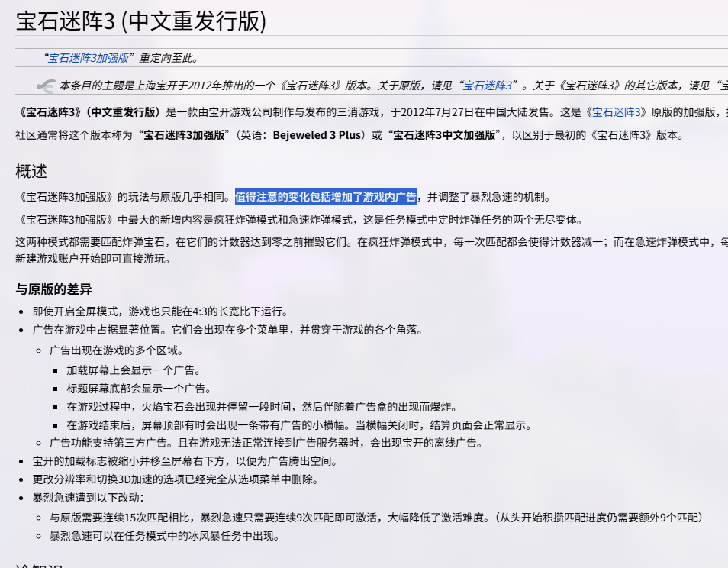Click the list item about 4:3 aspect ratio
The width and height of the screenshot is (728, 568).
159,311
